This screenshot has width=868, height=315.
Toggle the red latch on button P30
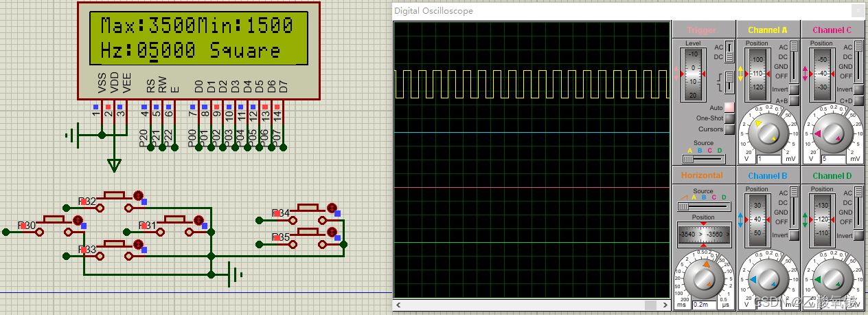78,220
